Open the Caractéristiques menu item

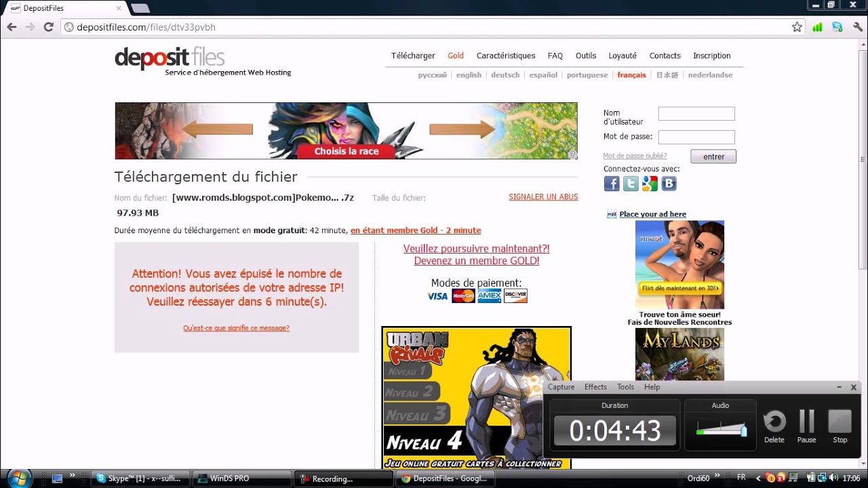tap(506, 56)
